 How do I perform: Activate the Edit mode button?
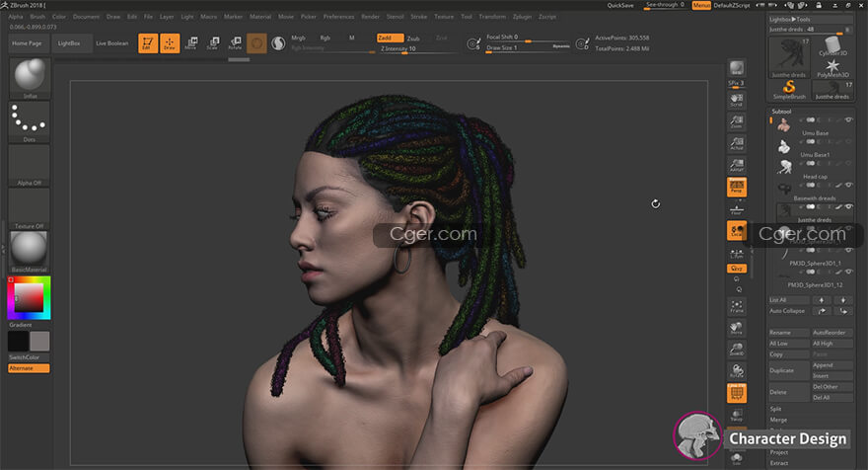pos(148,42)
